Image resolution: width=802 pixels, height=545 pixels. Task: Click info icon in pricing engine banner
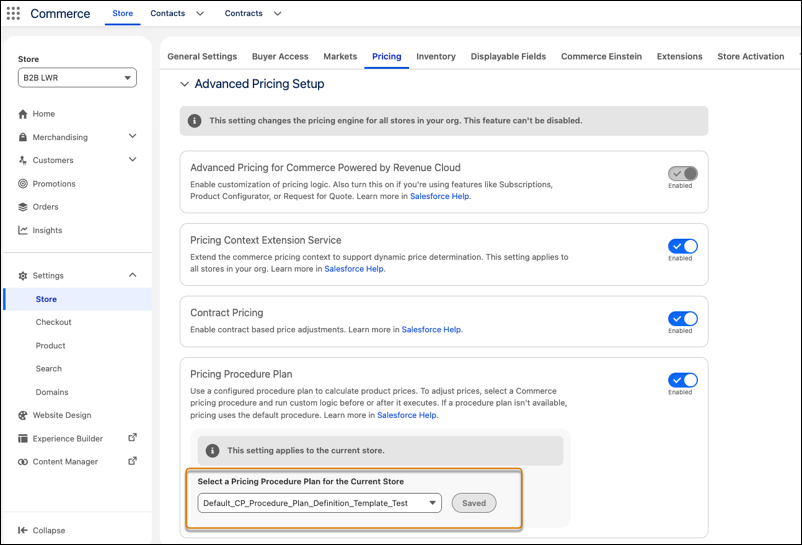click(194, 121)
